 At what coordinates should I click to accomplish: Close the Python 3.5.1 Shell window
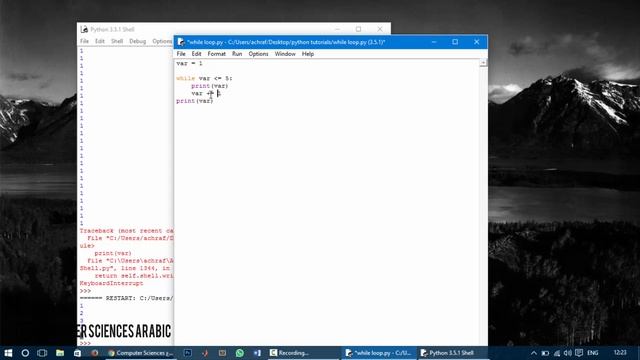click(380, 29)
